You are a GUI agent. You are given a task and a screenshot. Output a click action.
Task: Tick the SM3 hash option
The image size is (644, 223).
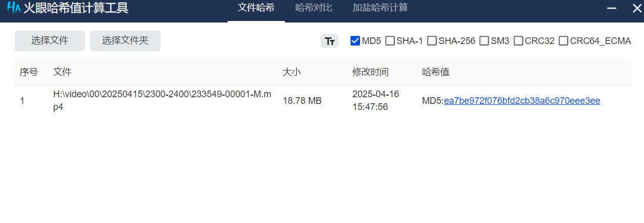coord(484,41)
